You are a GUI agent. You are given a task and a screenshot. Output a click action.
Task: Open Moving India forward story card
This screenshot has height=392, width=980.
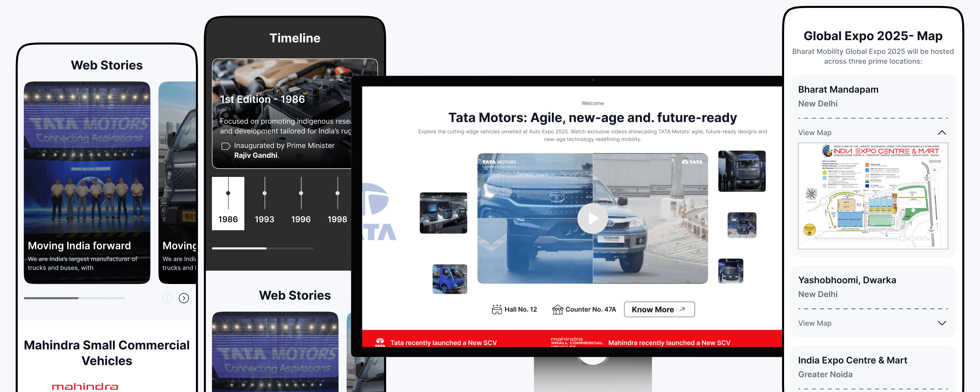point(87,183)
